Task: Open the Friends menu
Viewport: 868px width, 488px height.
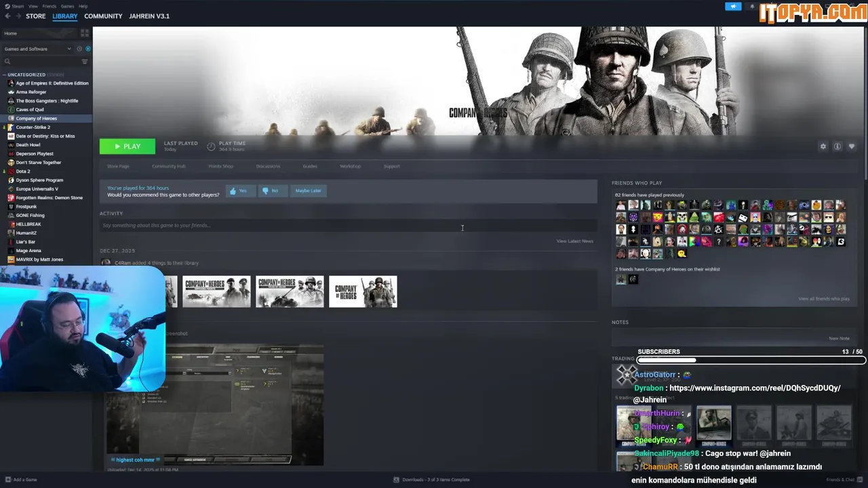Action: 50,6
